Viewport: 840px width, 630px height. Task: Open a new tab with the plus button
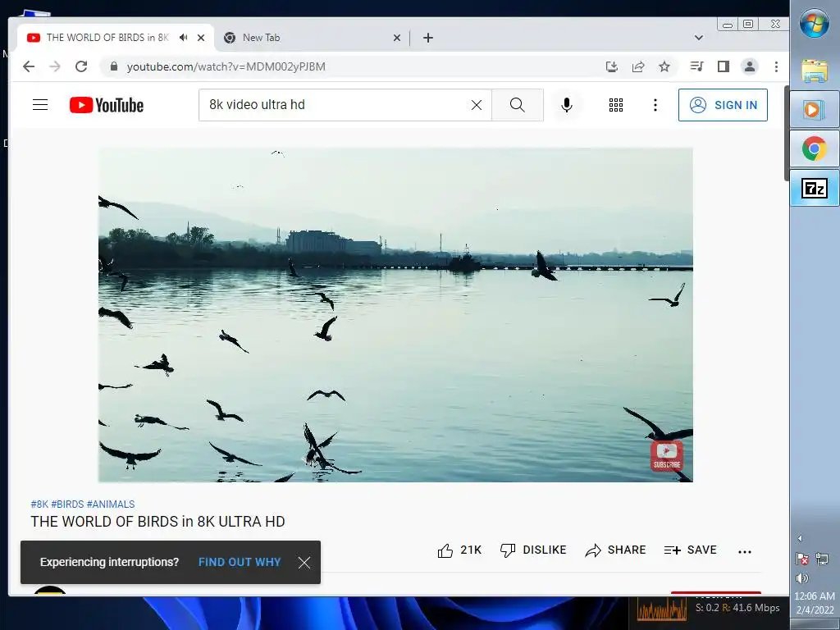[428, 38]
